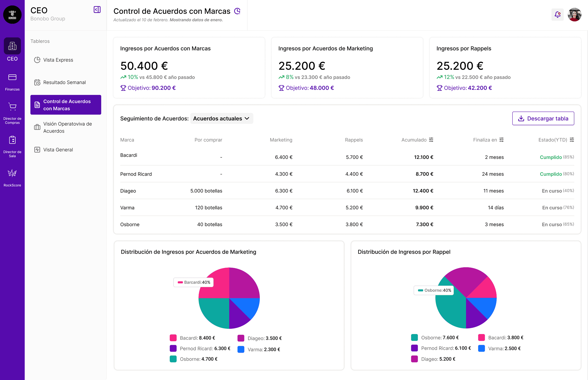Open Director de Compras cart icon
588x380 pixels.
click(12, 107)
